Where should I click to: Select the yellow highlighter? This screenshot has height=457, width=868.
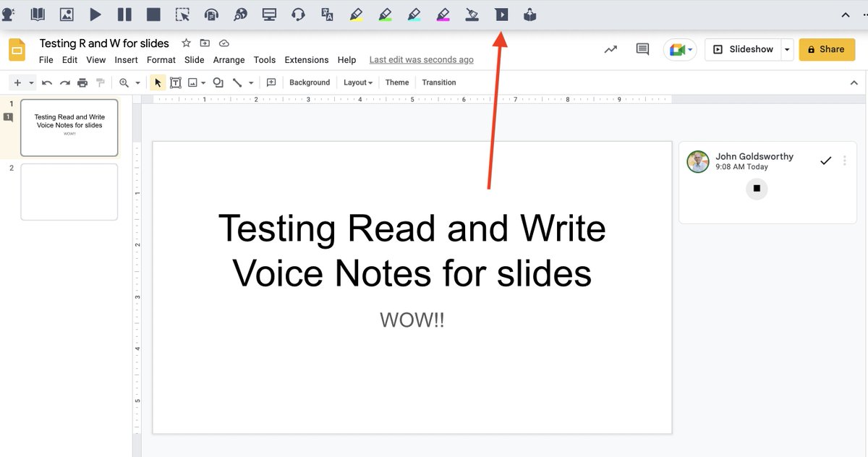tap(356, 14)
